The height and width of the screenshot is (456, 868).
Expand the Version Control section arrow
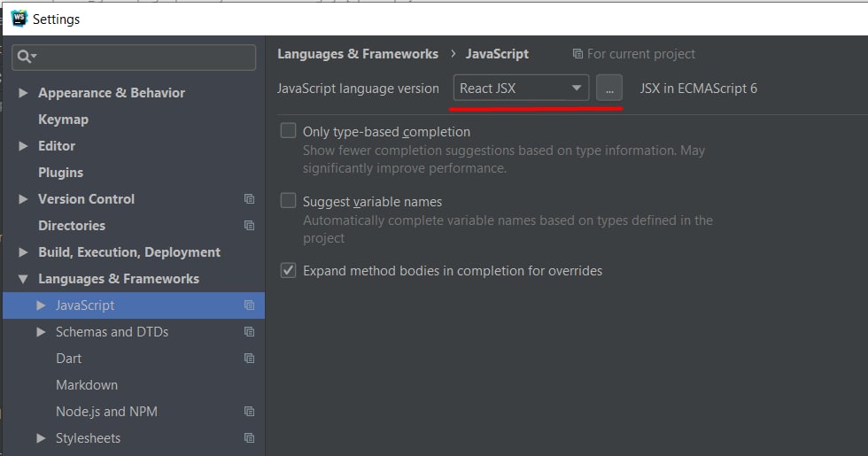coord(23,198)
